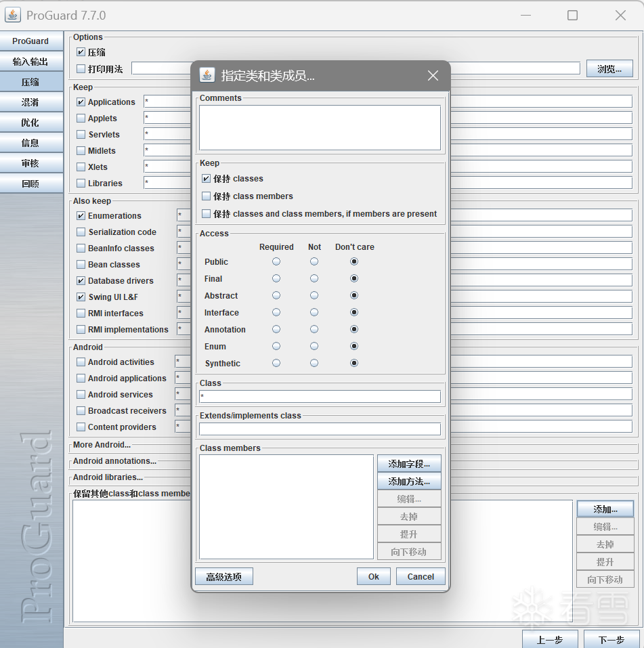Image resolution: width=644 pixels, height=648 pixels.
Task: Check RMI implementations option
Action: [x=81, y=329]
